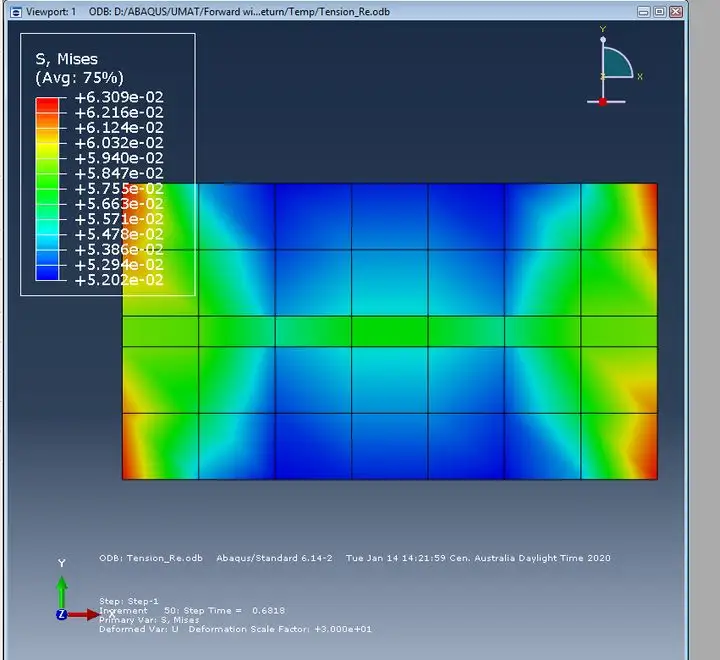Click the 'ODB: Tension_Re.odb' title block text
Image resolution: width=720 pixels, height=660 pixels.
click(x=151, y=558)
